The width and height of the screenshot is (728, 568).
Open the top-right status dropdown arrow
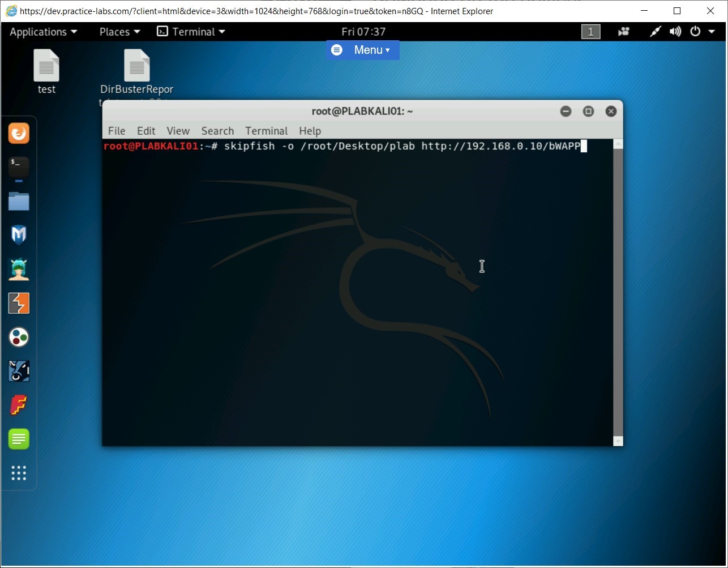point(712,32)
